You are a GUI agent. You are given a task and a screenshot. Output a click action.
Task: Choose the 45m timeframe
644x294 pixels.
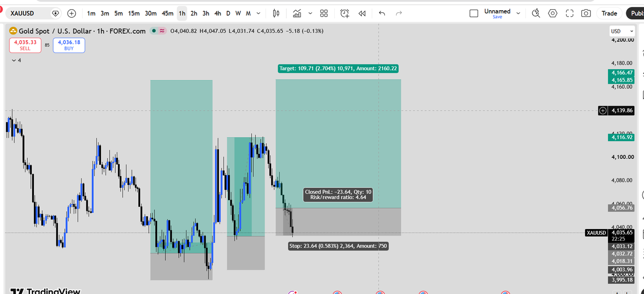[168, 13]
